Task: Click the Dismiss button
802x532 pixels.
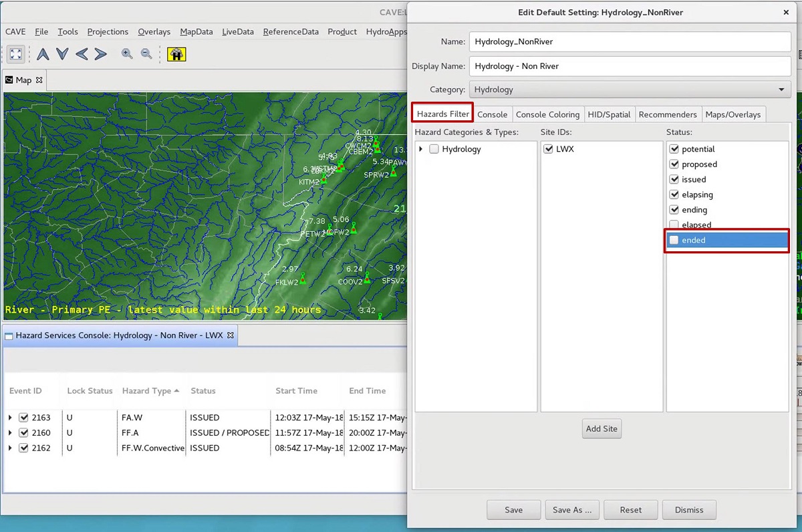Action: [689, 510]
